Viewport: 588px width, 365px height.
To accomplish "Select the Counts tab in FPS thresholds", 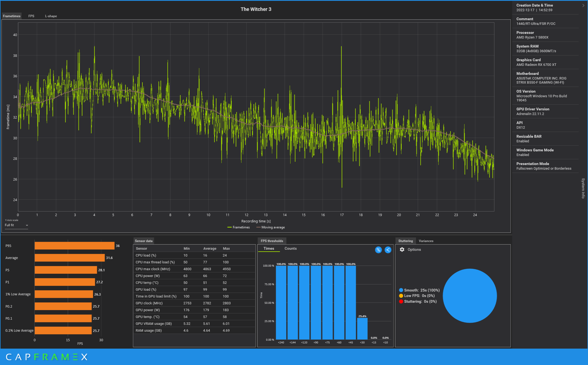I will (290, 248).
